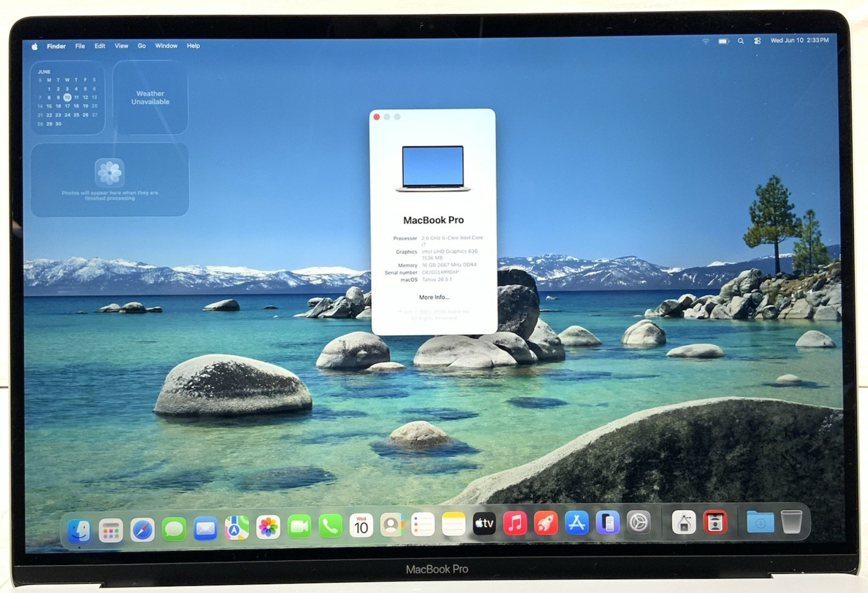Open the Help menu
This screenshot has width=868, height=593.
click(x=193, y=46)
